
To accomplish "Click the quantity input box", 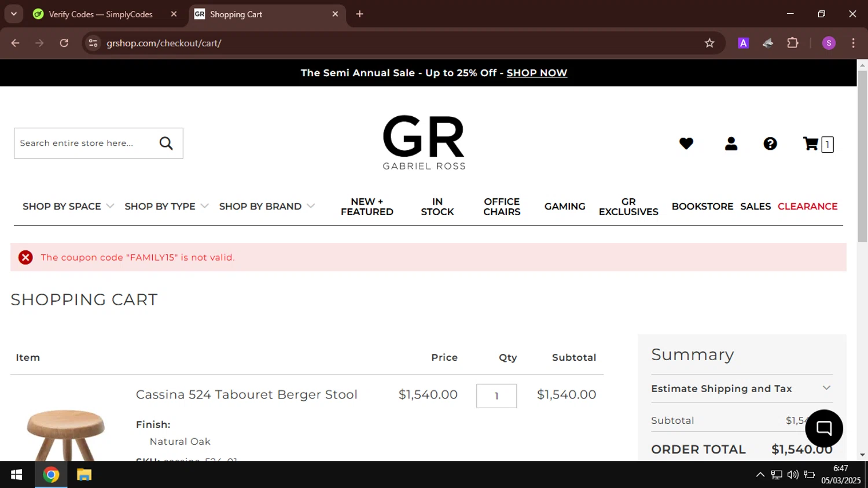I will pyautogui.click(x=496, y=396).
